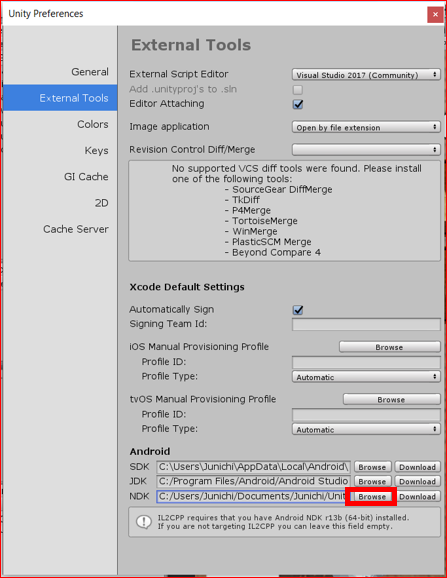This screenshot has width=447, height=578.
Task: Uncheck Automatically Sign under Xcode settings
Action: (298, 310)
